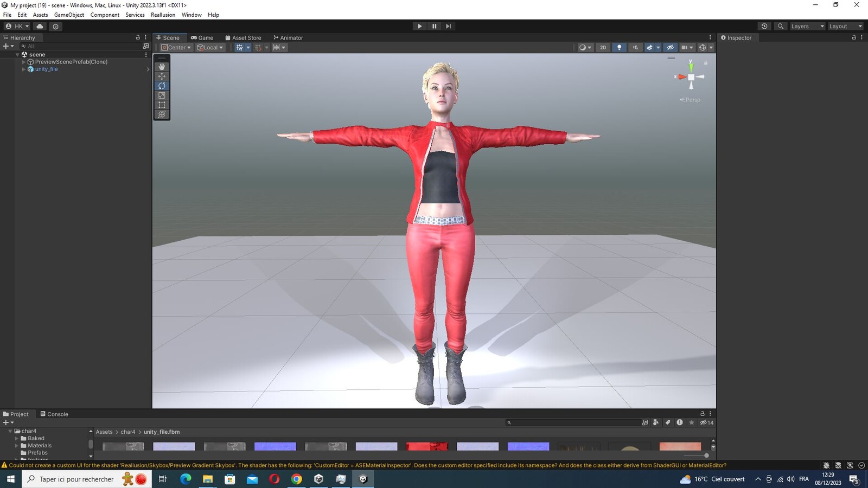
Task: Open the Reallusion menu
Action: click(x=163, y=15)
